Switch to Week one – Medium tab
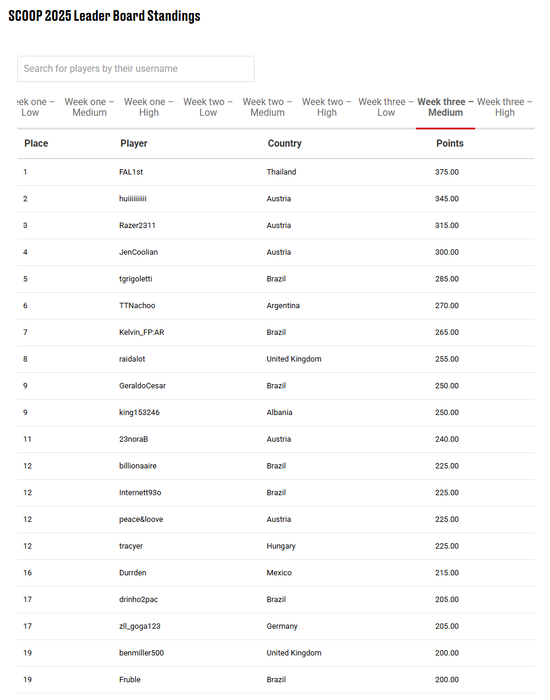 click(x=89, y=107)
